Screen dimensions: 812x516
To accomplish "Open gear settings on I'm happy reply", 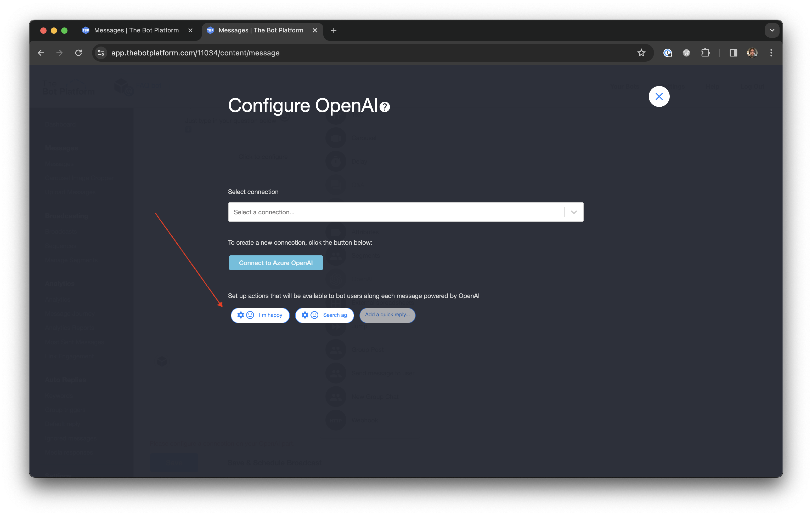I will (x=240, y=315).
